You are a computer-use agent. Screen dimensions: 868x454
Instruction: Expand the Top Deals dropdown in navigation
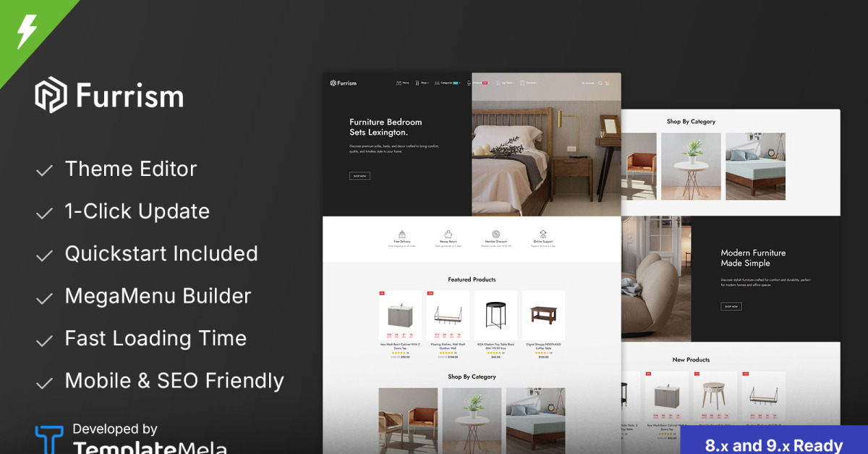coord(506,83)
